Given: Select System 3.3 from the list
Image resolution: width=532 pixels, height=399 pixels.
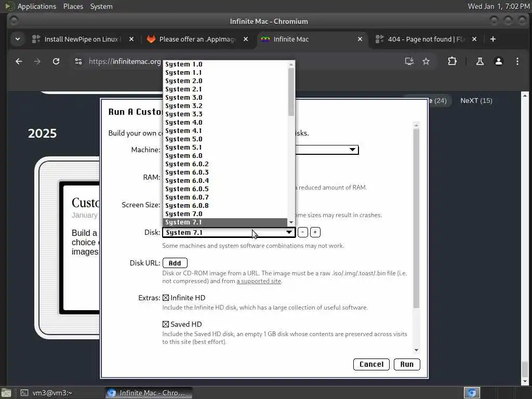Looking at the screenshot, I should 225,114.
